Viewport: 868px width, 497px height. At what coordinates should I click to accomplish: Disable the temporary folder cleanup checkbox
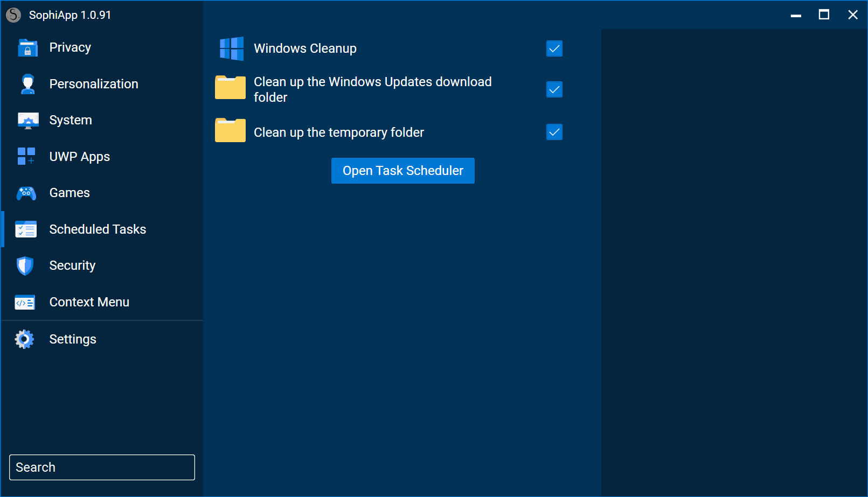click(x=554, y=132)
